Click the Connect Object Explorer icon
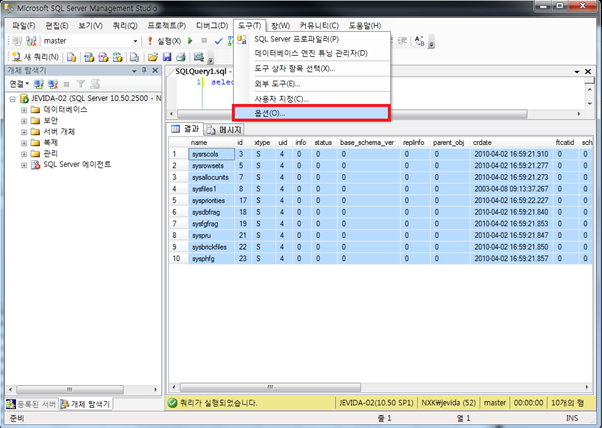Viewport: 602px width, 428px height. pos(39,84)
